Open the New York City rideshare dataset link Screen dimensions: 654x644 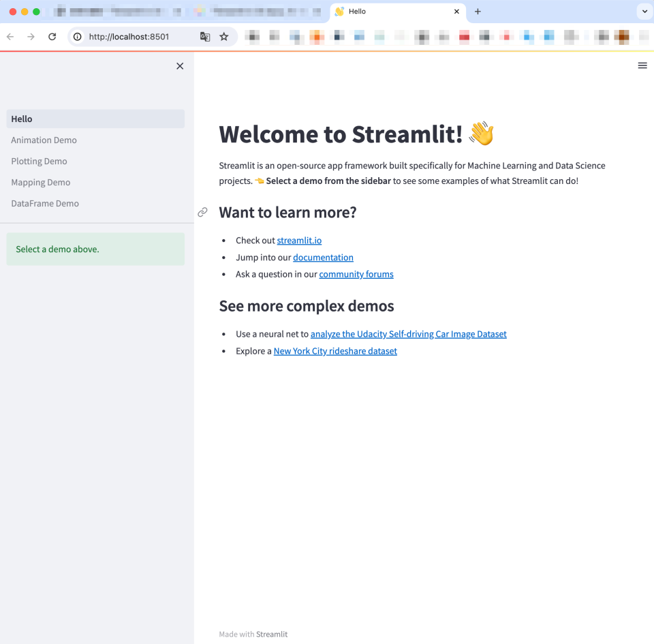[x=335, y=350]
